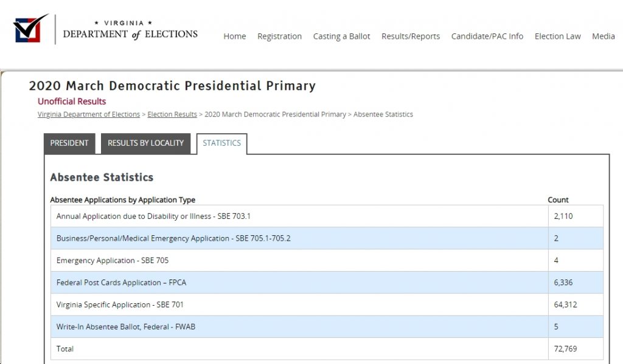This screenshot has height=364, width=623.
Task: Switch to the RESULTS BY LOCALITY tab
Action: click(x=146, y=143)
